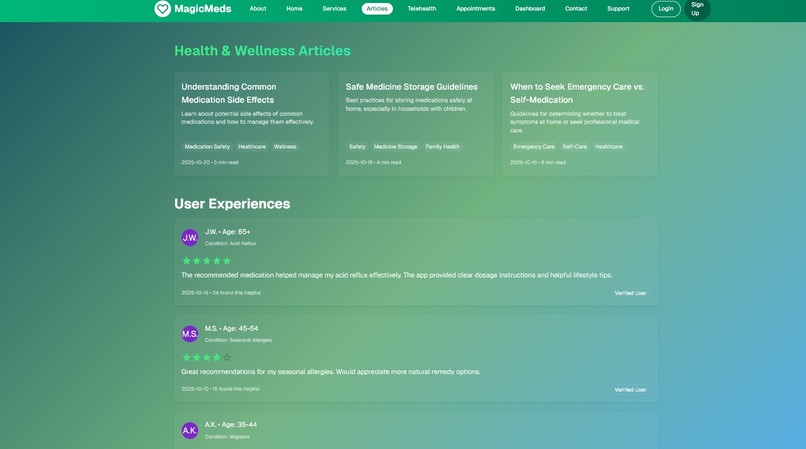Click Verified User badge on J.W.'s review
This screenshot has width=806, height=449.
coord(630,293)
